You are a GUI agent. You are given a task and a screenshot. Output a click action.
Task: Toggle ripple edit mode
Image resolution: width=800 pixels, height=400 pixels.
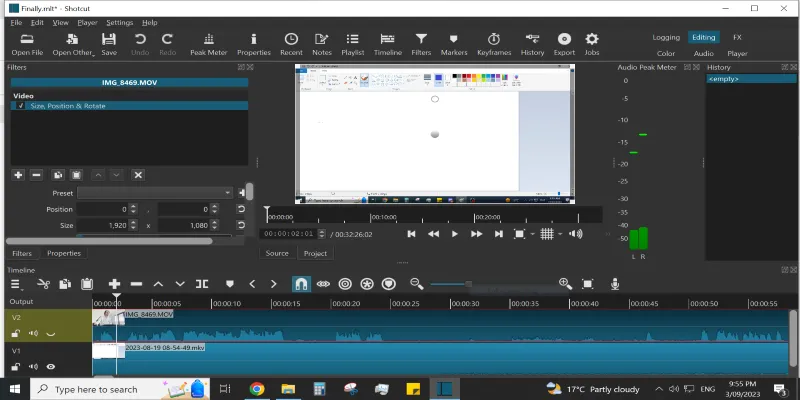345,284
